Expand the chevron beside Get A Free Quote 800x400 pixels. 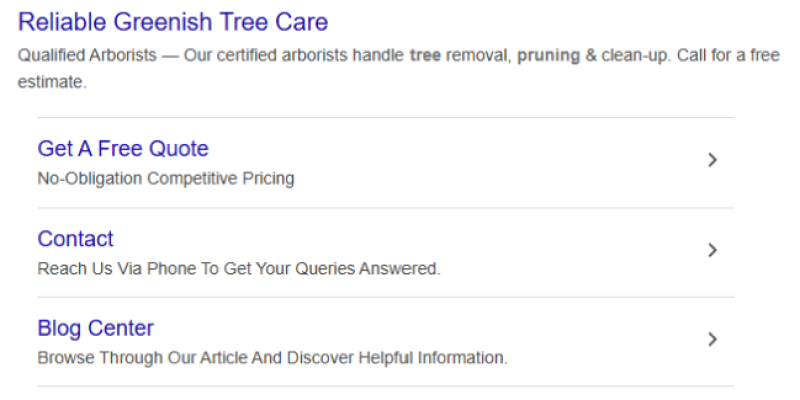[x=712, y=160]
